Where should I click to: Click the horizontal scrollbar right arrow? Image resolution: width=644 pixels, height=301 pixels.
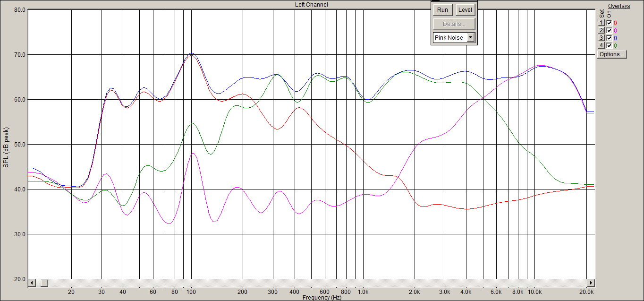(591, 283)
